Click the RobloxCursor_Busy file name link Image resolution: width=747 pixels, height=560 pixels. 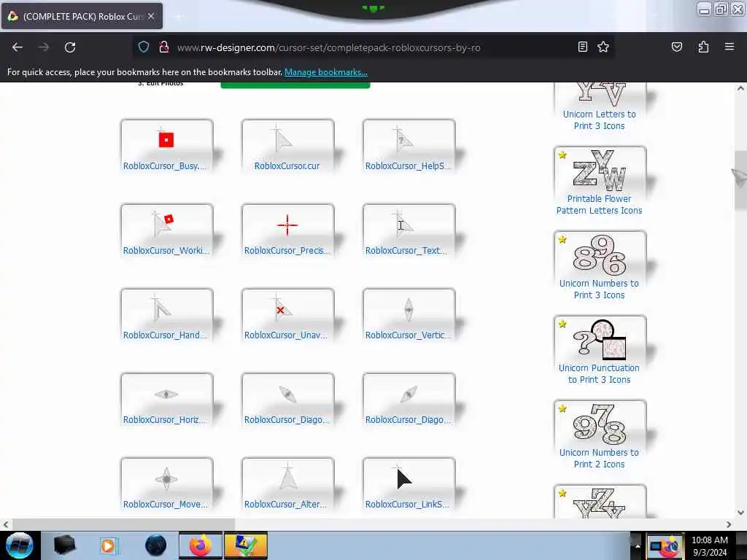(x=165, y=166)
